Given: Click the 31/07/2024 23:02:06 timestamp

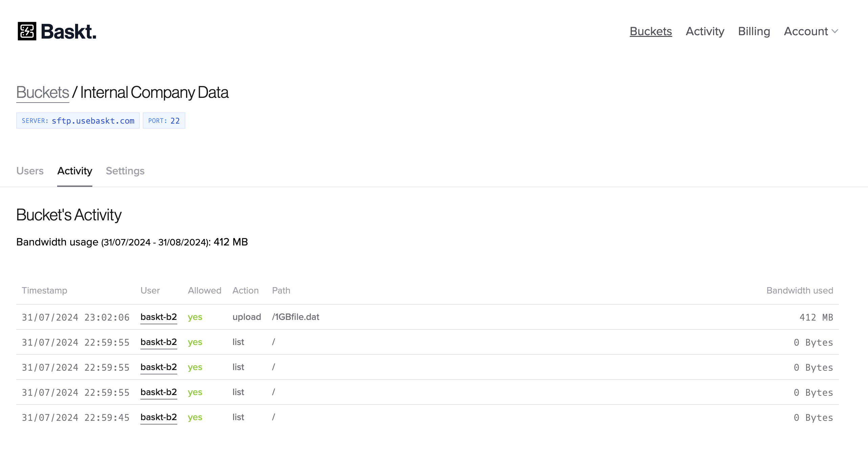Looking at the screenshot, I should (75, 318).
